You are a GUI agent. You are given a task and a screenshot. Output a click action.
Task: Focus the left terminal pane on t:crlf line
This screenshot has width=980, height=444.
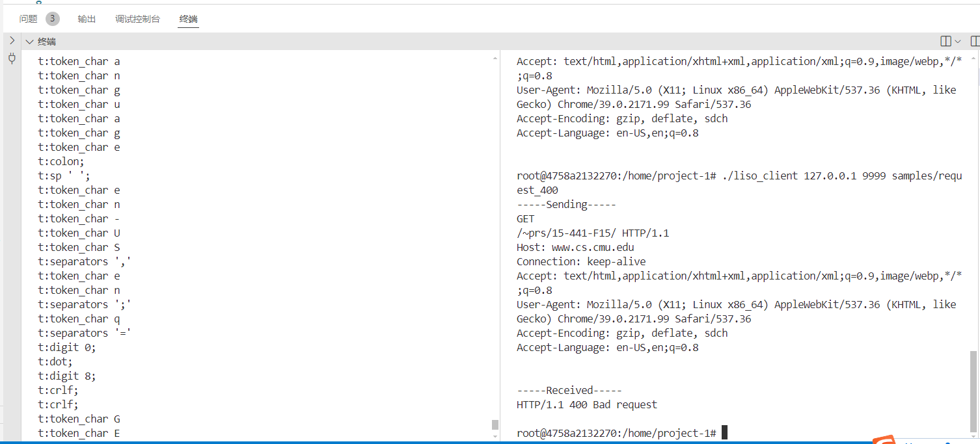coord(59,390)
